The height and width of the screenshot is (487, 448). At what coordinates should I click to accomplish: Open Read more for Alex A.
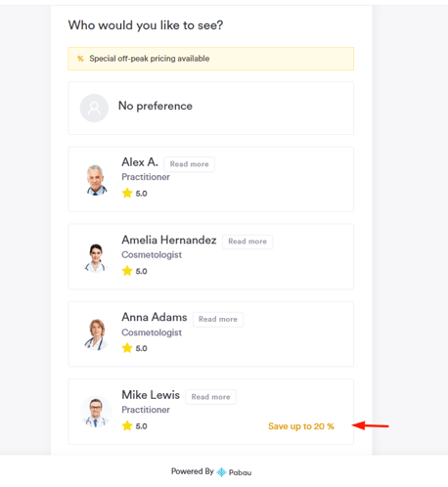[189, 164]
